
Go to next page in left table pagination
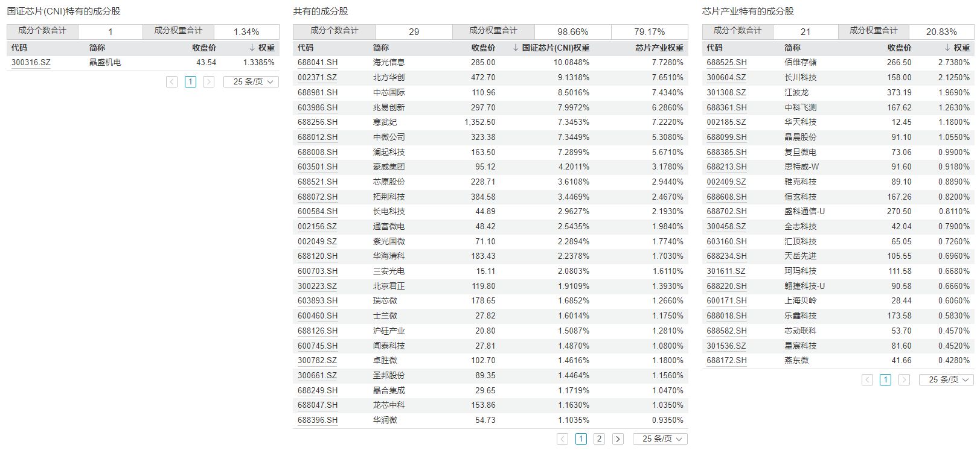[208, 81]
